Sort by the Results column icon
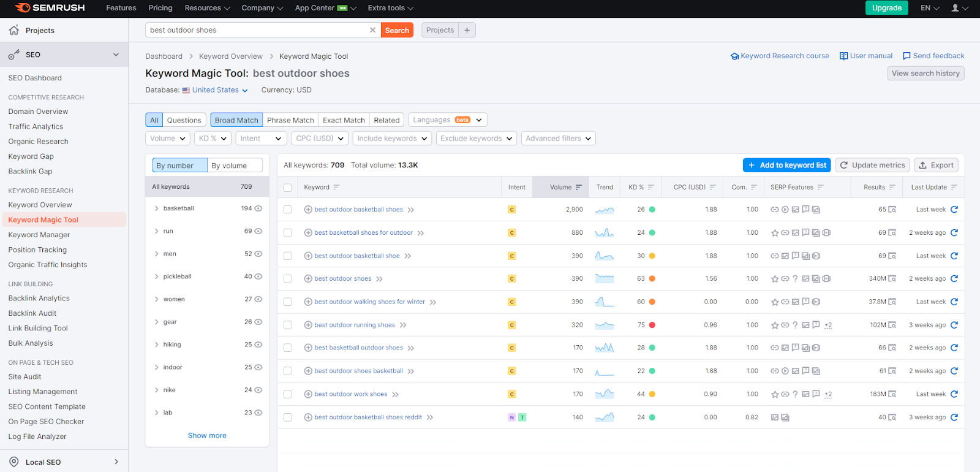Viewport: 980px width, 472px height. (x=892, y=188)
